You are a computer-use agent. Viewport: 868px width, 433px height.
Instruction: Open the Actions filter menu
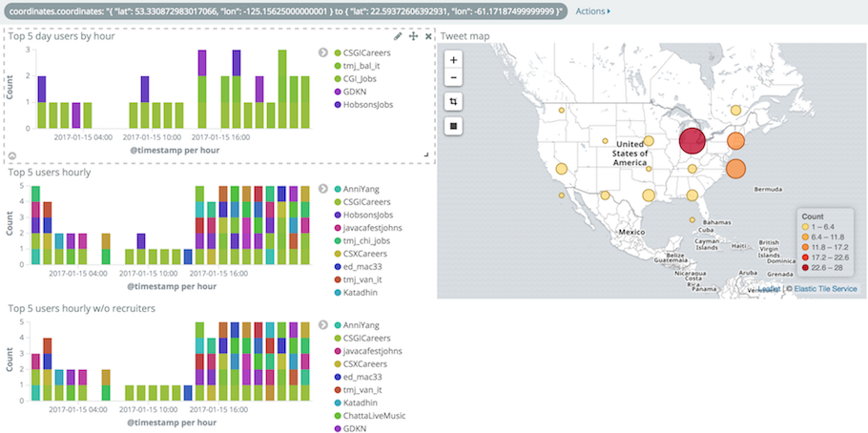click(593, 11)
